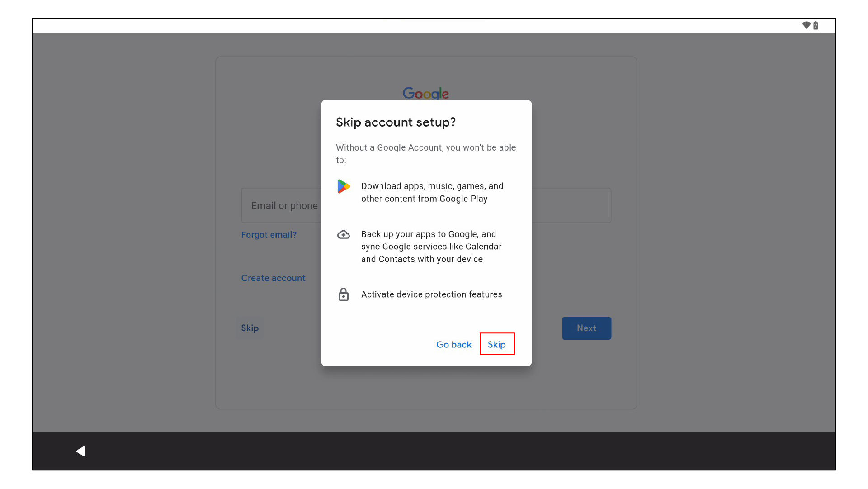
Task: Click the Skip account setup? heading
Action: [396, 122]
